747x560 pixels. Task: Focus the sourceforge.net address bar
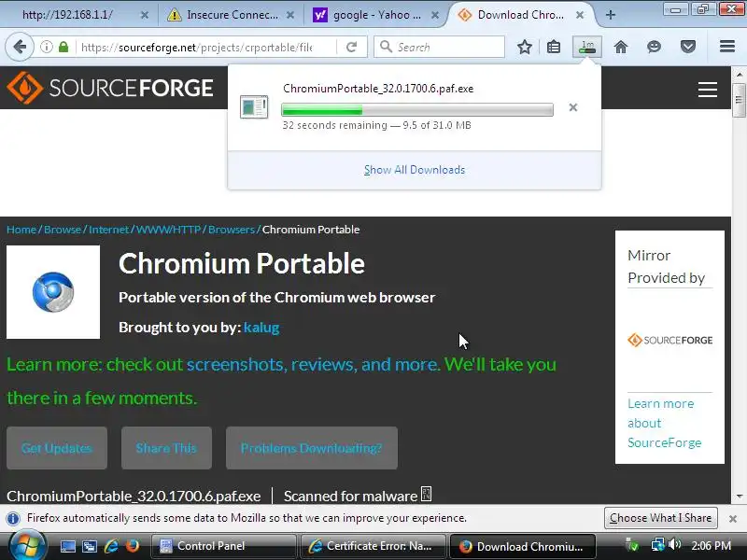tap(196, 48)
